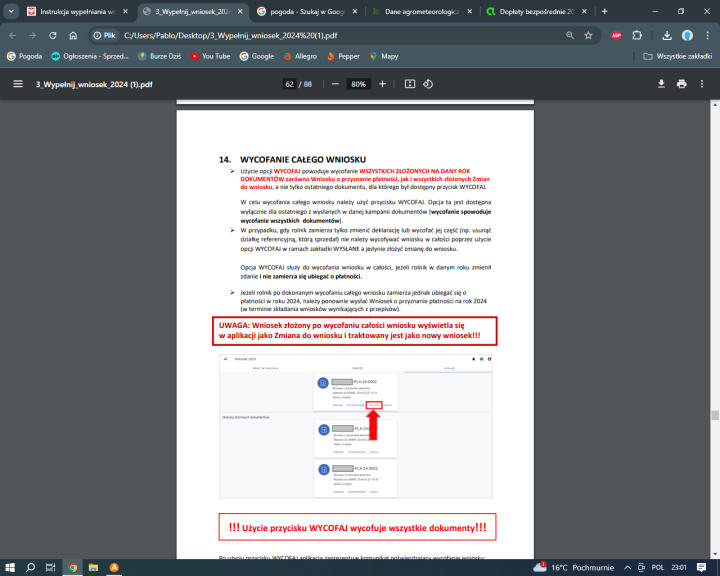
Task: Open the Burze Dziś bookmark
Action: [x=160, y=56]
